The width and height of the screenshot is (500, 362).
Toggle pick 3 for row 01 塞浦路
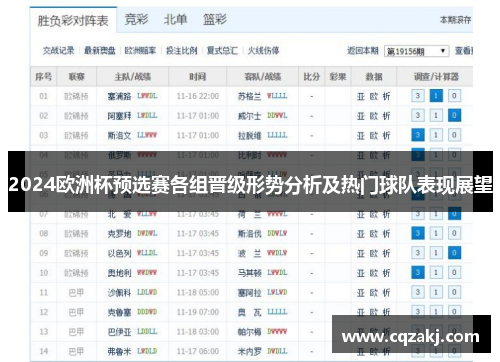[418, 96]
